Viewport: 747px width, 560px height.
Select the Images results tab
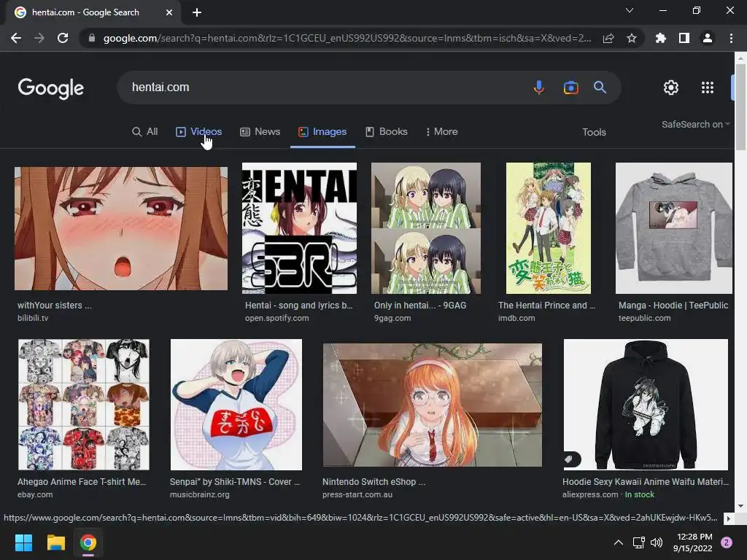pyautogui.click(x=322, y=132)
